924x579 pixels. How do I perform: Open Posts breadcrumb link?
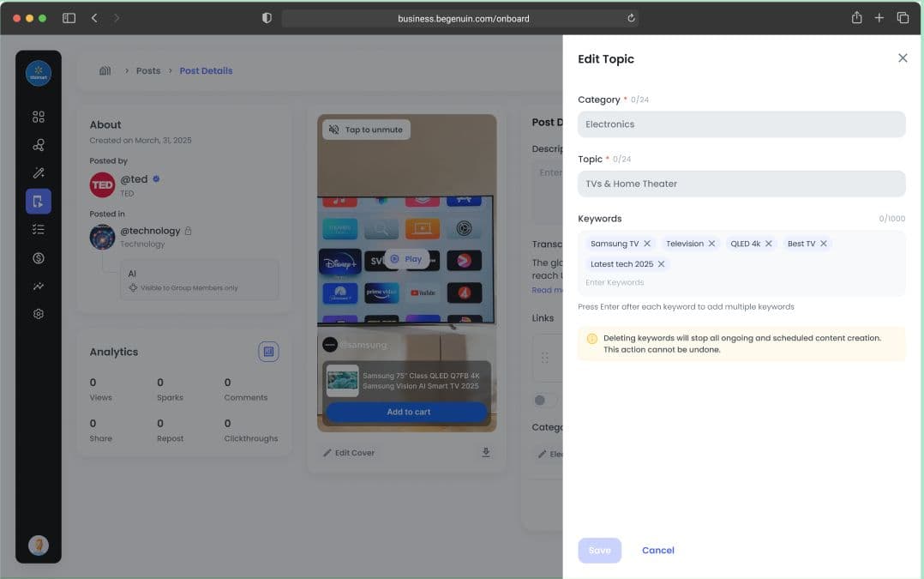(148, 70)
